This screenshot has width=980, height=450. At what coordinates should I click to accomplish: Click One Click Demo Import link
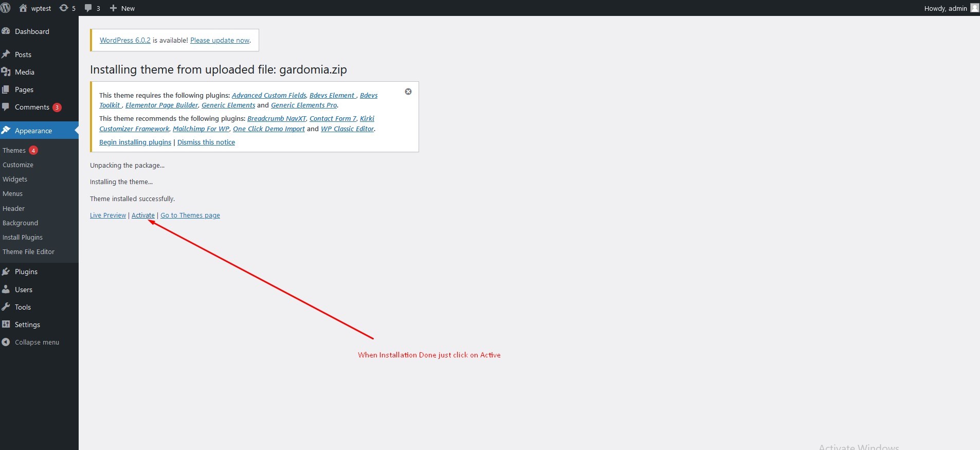(x=269, y=129)
